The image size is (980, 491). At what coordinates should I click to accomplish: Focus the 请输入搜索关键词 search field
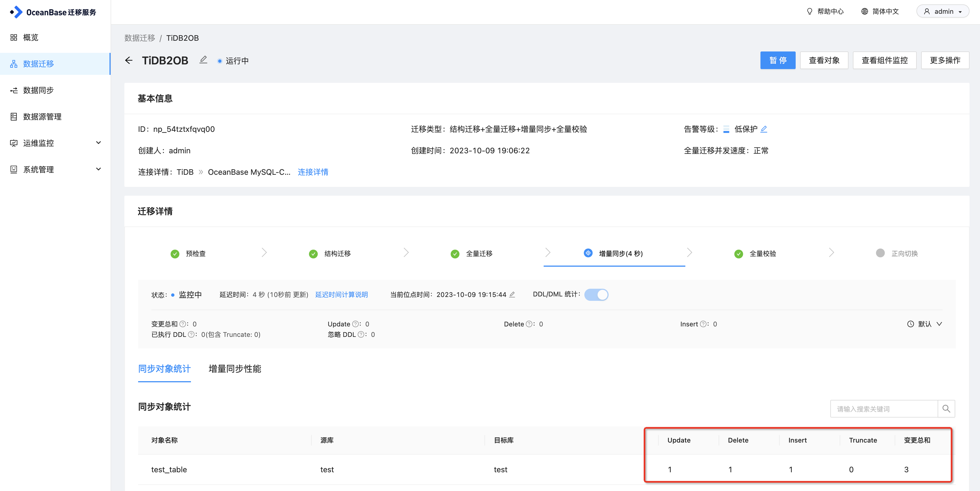(884, 409)
